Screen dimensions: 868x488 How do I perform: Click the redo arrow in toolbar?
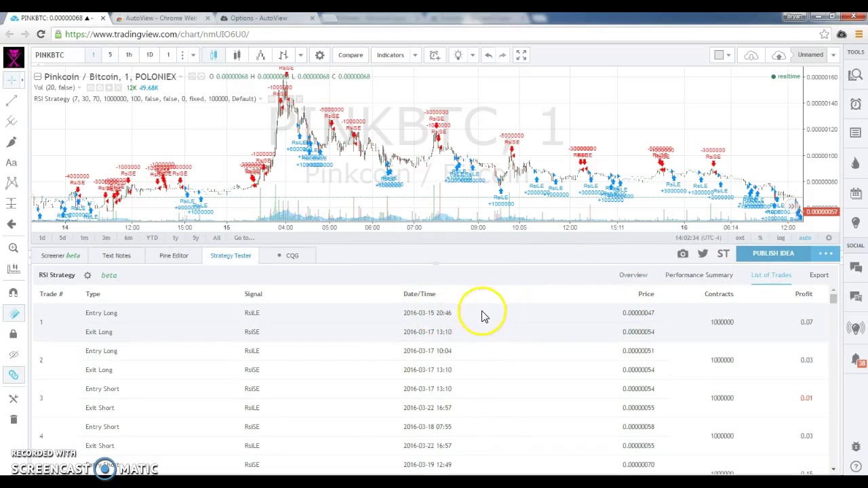[502, 55]
